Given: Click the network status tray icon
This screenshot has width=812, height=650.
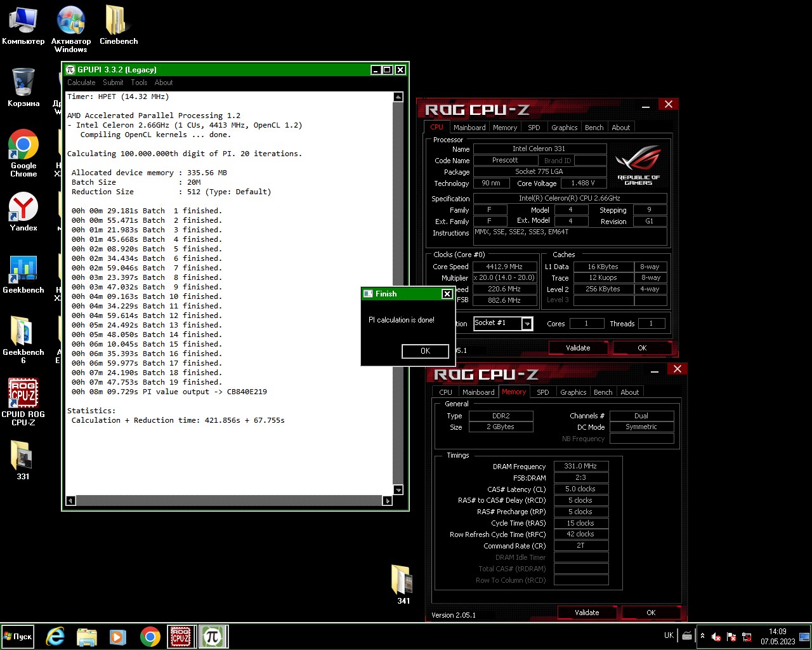Looking at the screenshot, I should [747, 637].
